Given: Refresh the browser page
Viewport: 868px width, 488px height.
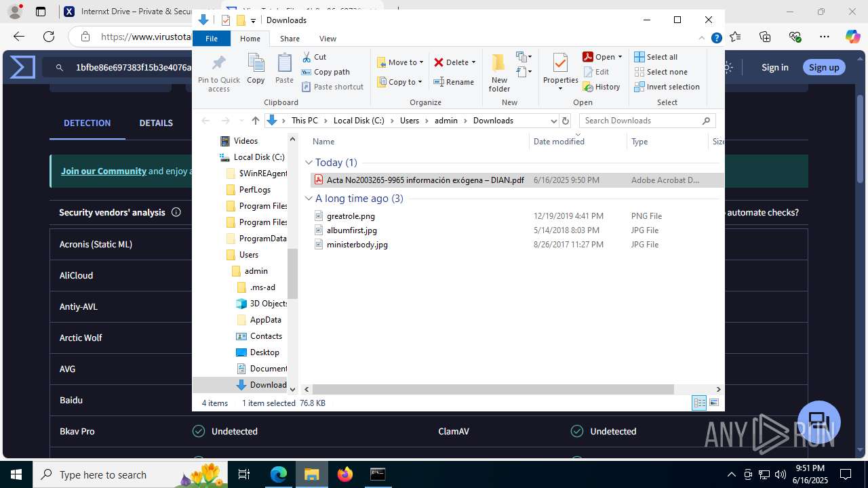Looking at the screenshot, I should [48, 37].
